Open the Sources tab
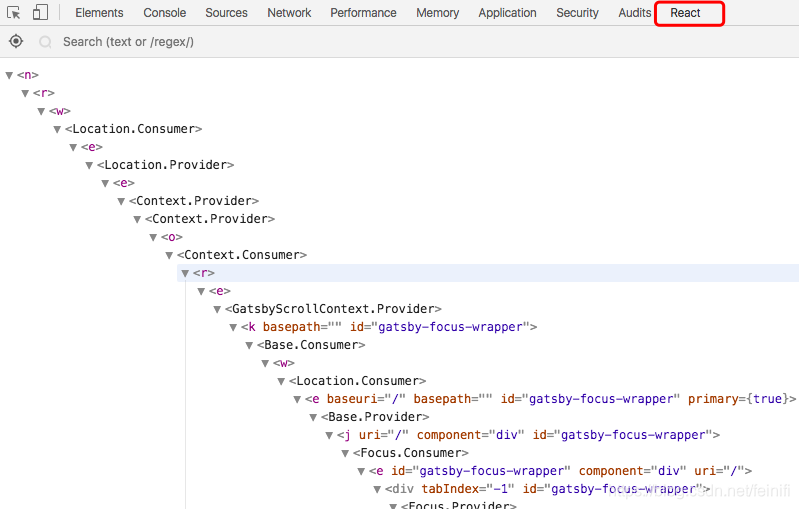799x509 pixels. [x=226, y=13]
